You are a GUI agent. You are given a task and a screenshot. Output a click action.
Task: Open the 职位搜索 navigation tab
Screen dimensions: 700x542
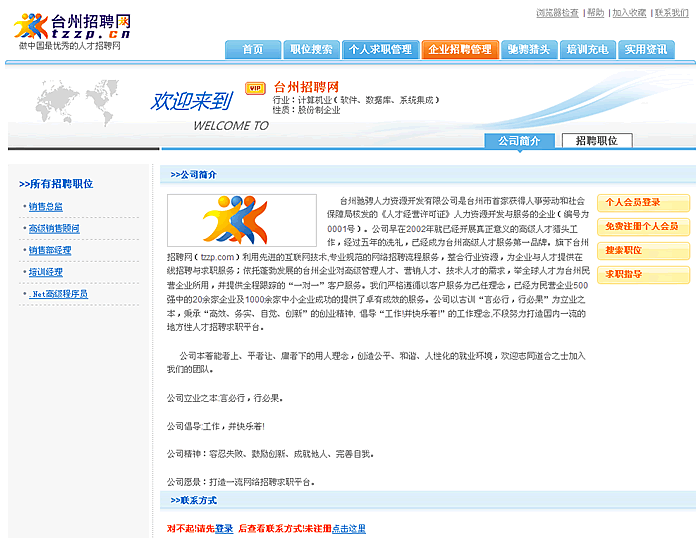[310, 50]
